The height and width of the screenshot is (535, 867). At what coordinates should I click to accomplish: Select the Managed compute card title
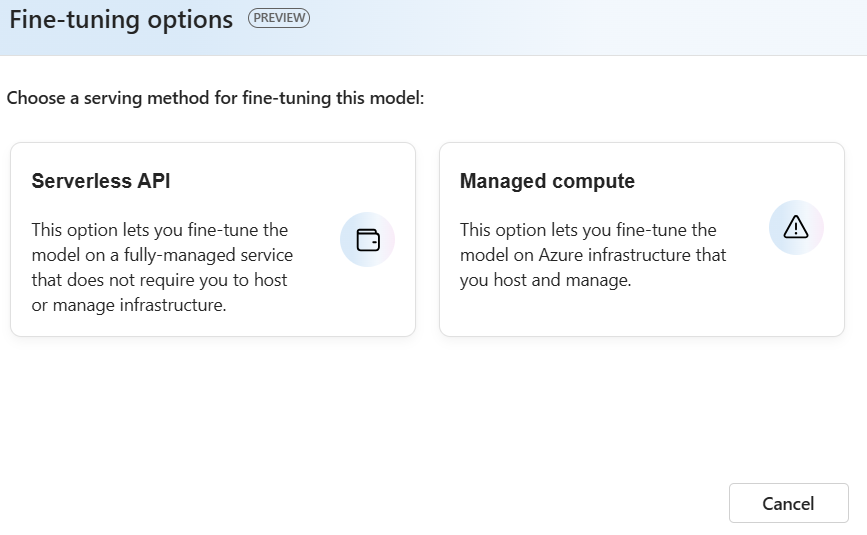pyautogui.click(x=547, y=181)
